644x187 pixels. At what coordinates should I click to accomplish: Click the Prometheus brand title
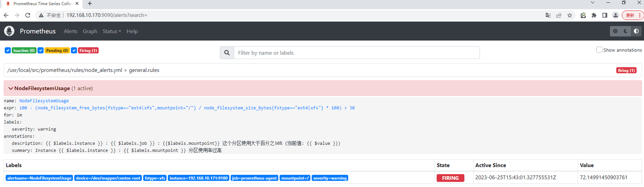click(x=38, y=31)
